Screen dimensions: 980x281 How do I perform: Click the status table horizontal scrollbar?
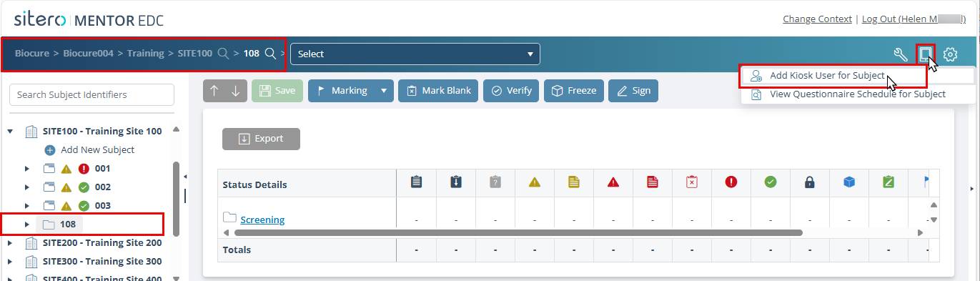(518, 232)
